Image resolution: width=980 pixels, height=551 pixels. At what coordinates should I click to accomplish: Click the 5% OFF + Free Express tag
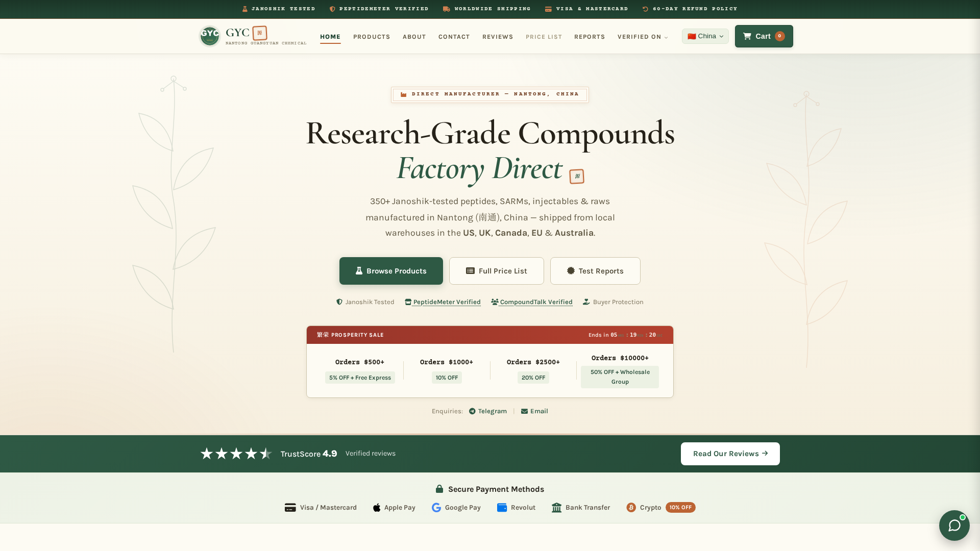tap(360, 378)
